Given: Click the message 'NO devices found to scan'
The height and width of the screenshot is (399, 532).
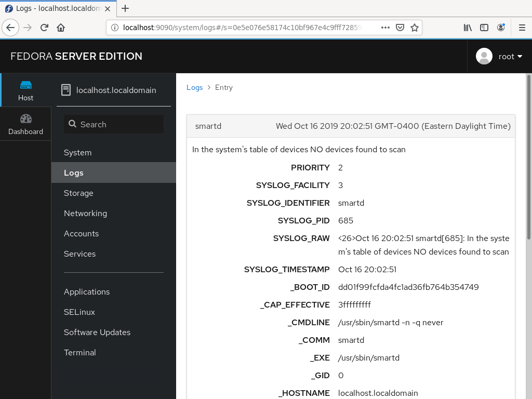Looking at the screenshot, I should (x=299, y=150).
